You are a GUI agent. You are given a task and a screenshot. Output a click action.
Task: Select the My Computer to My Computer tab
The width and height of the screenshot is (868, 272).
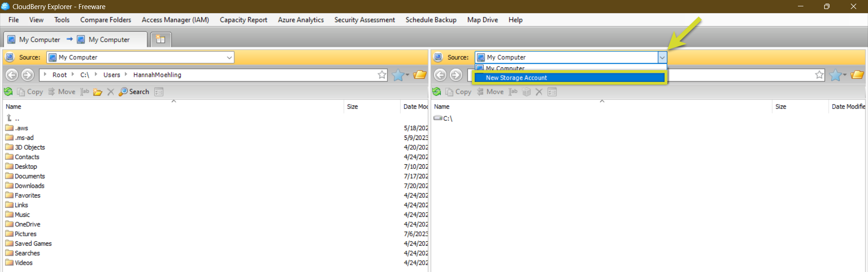(x=75, y=39)
